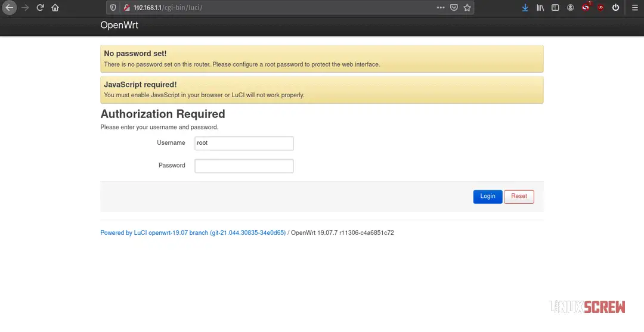Open the browser home page icon
This screenshot has width=644, height=332.
(x=55, y=7)
